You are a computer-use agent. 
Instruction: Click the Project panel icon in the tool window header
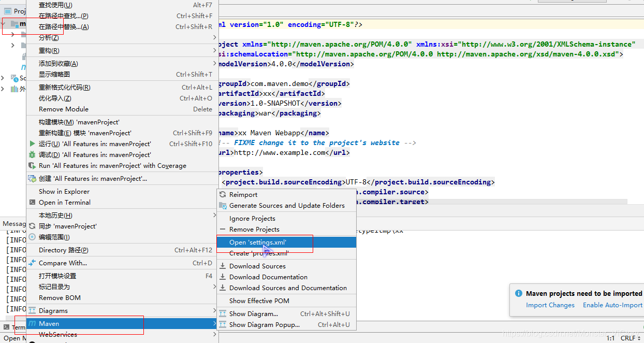pos(8,11)
